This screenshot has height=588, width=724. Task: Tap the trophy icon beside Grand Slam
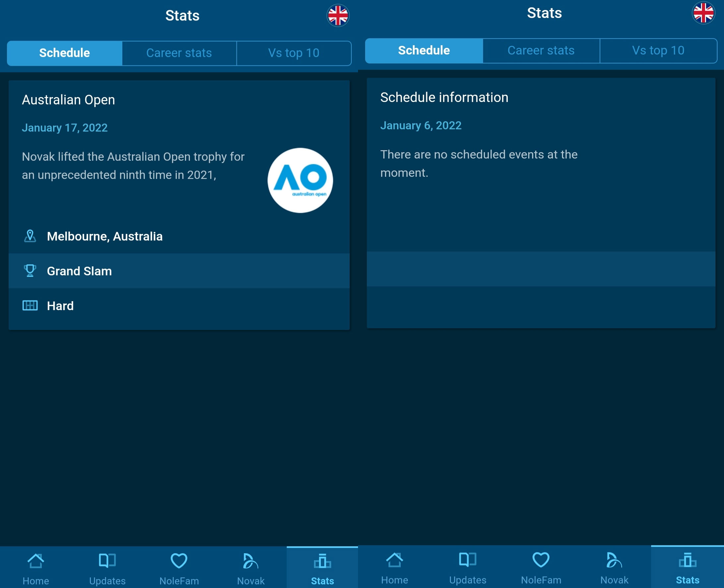click(30, 271)
